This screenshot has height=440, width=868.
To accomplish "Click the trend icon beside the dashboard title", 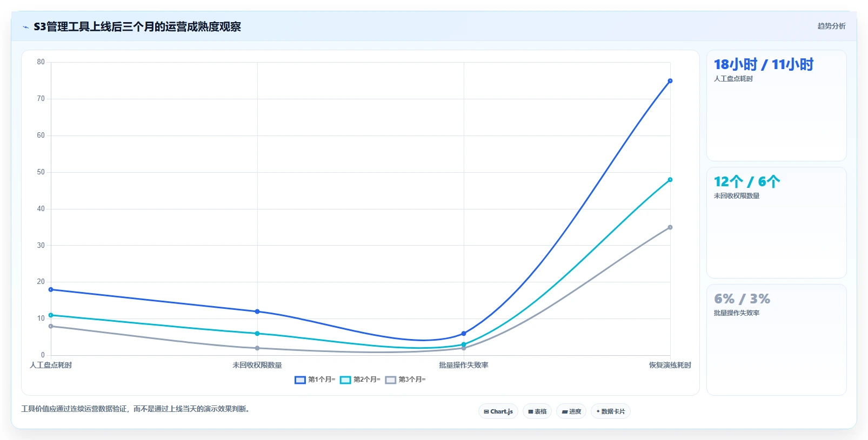I will pos(26,27).
